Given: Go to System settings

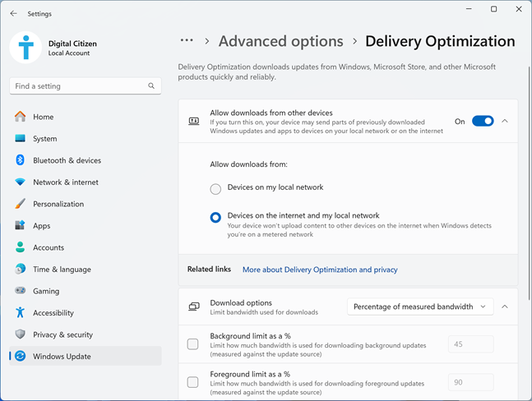Looking at the screenshot, I should click(x=86, y=138).
